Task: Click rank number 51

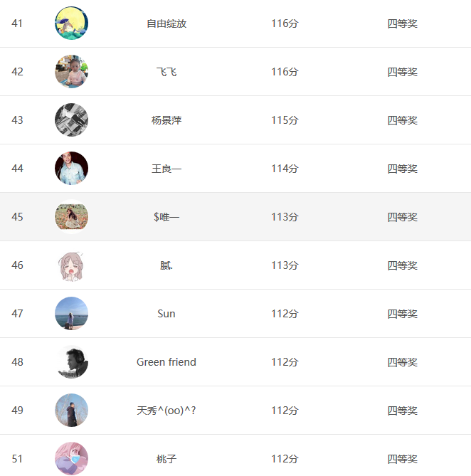Action: point(17,459)
